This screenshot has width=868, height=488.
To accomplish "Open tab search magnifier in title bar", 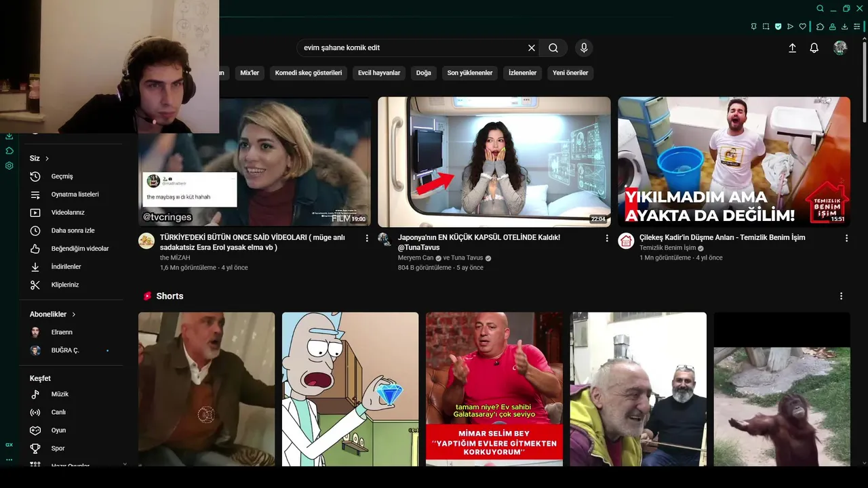I will tap(820, 8).
